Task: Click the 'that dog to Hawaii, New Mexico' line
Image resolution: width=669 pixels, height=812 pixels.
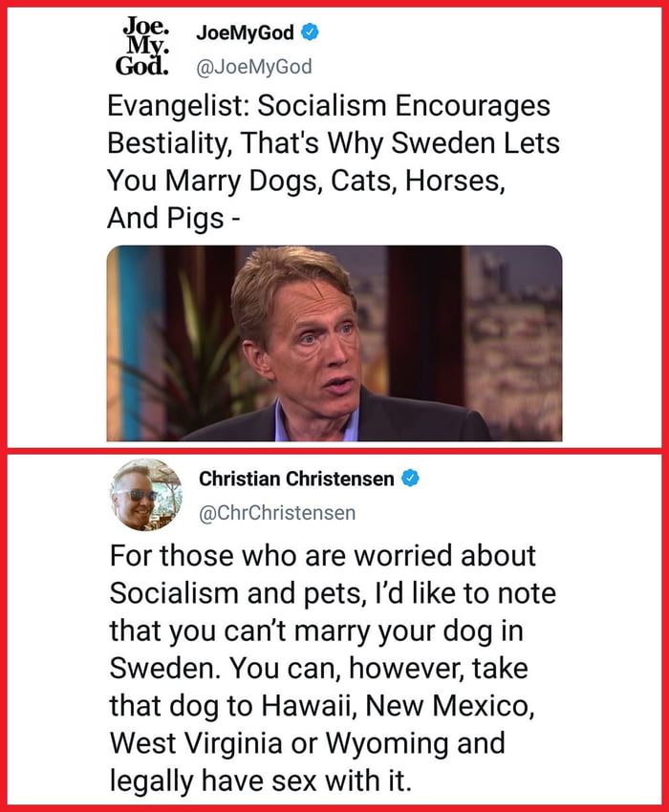Action: 322,706
